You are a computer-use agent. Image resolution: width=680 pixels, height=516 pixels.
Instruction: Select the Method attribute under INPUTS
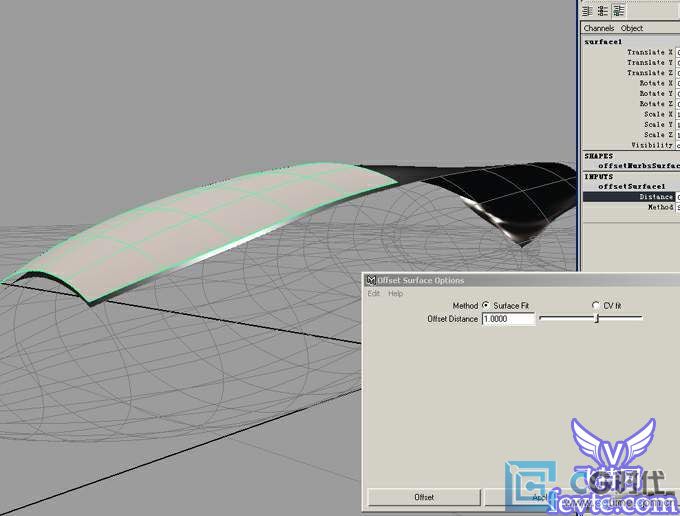pyautogui.click(x=660, y=207)
